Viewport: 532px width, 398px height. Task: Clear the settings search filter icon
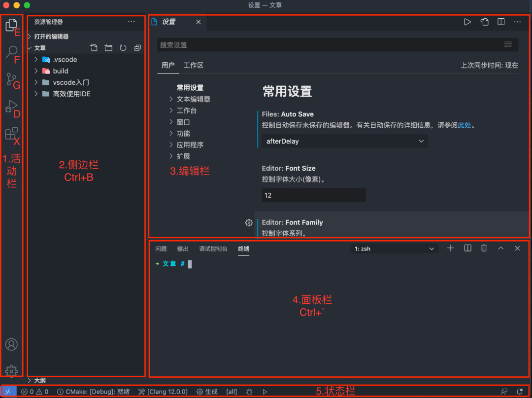tap(508, 44)
